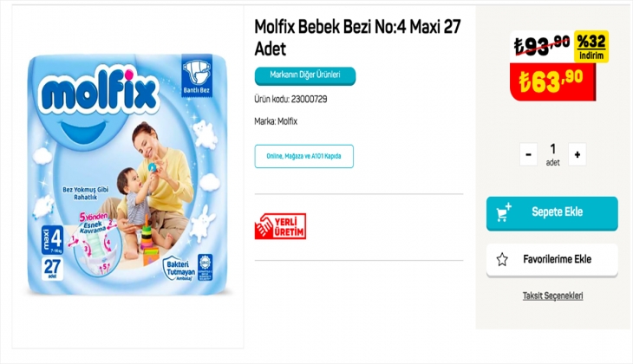
Task: Decrease quantity with the minus button
Action: [528, 155]
